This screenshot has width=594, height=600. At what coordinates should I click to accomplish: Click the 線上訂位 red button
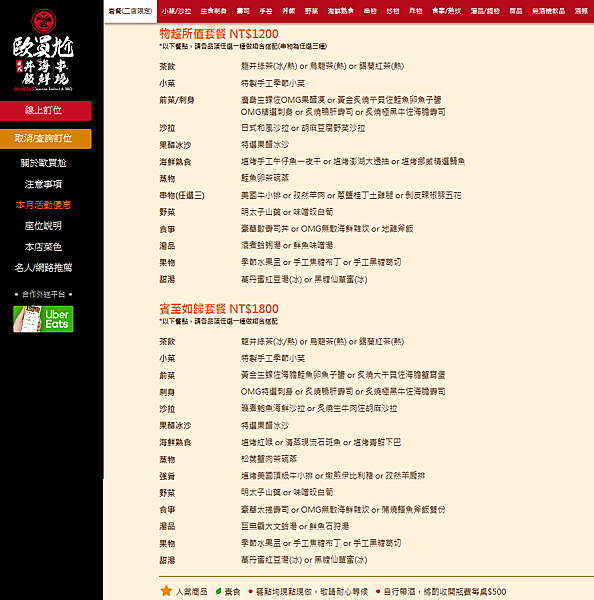point(46,111)
